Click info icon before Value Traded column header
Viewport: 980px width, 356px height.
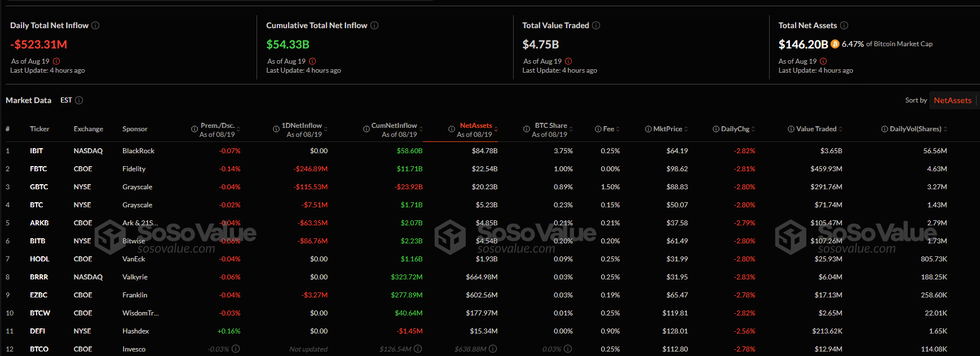791,129
